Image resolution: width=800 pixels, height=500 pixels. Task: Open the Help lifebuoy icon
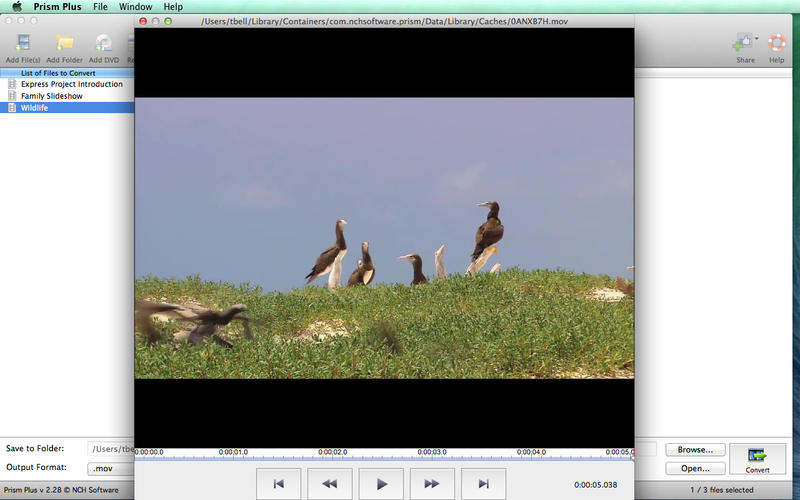click(x=777, y=43)
